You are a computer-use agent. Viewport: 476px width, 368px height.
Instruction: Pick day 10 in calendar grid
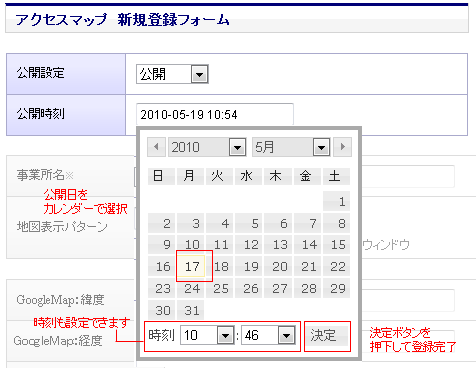coord(191,245)
